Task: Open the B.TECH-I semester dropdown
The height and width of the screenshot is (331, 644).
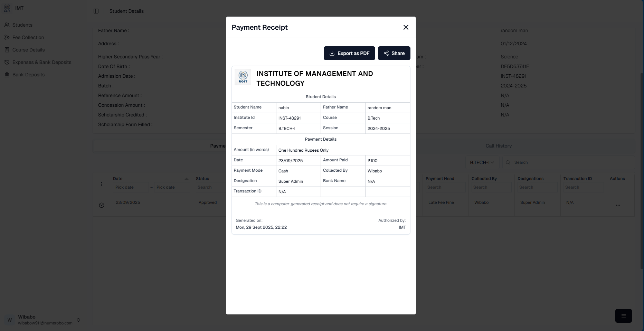Action: (x=482, y=162)
